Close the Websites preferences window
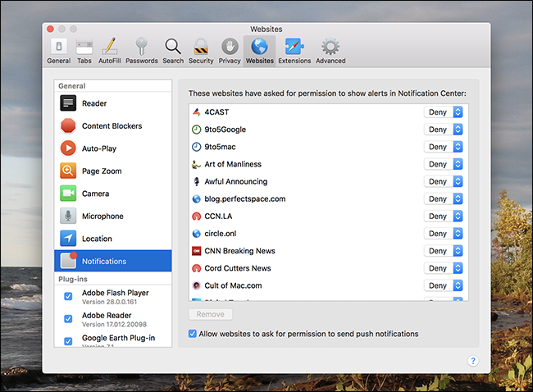533x392 pixels. [x=50, y=30]
